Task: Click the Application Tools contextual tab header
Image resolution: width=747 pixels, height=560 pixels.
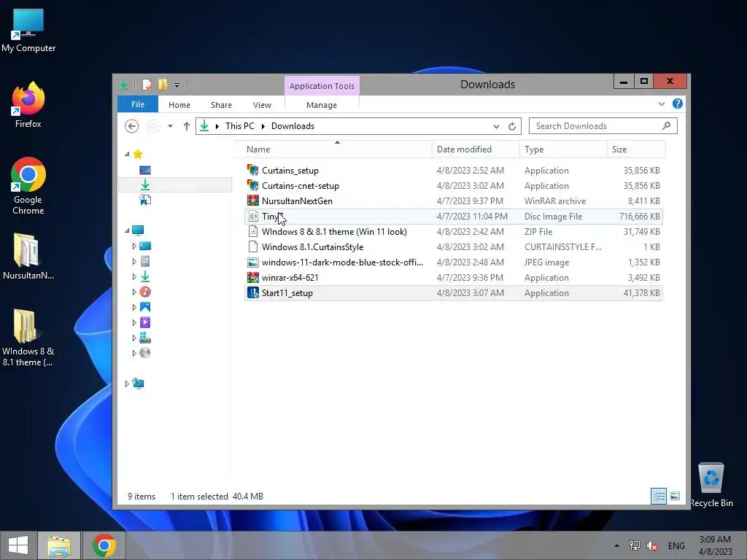Action: point(322,86)
